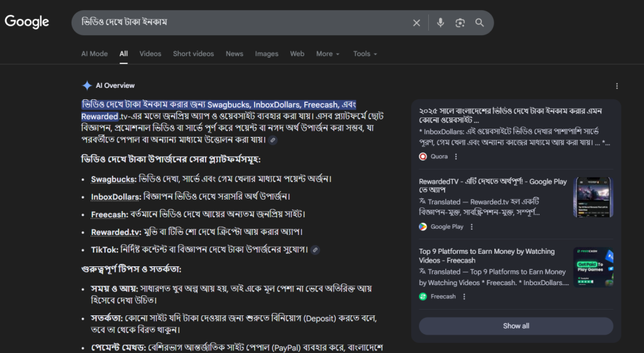The image size is (644, 353).
Task: Open the Tools dropdown
Action: 365,54
